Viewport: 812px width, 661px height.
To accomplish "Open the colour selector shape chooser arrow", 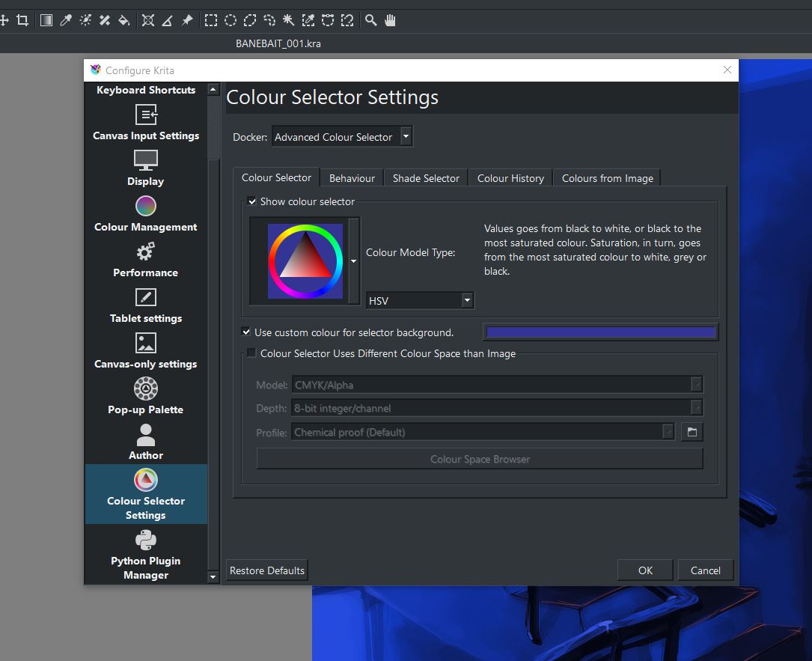I will [x=353, y=261].
